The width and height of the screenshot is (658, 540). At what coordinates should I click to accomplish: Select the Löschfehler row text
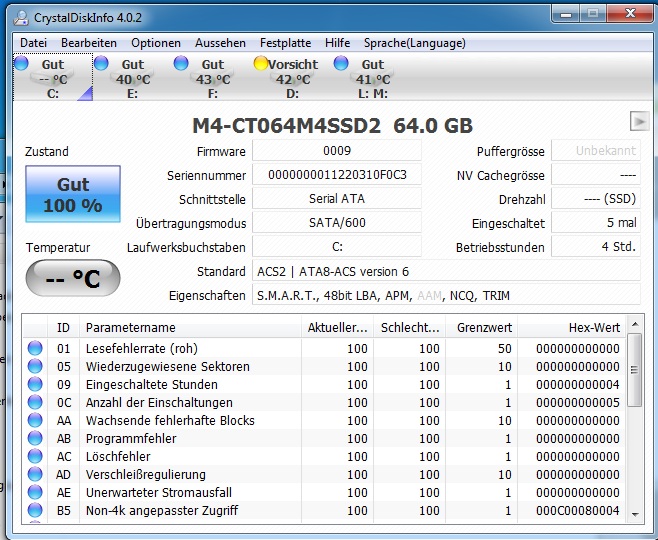tap(118, 457)
